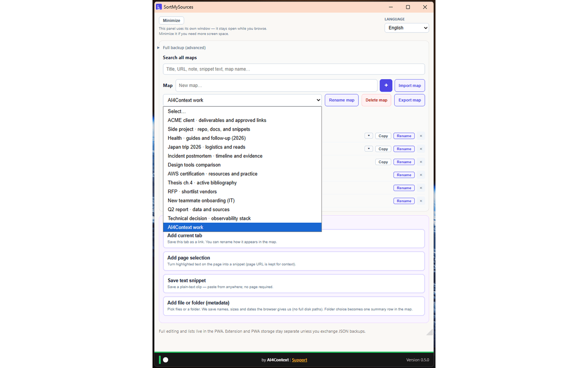Pick 'Technical decision · observability stack' map
The width and height of the screenshot is (588, 368).
(242, 218)
